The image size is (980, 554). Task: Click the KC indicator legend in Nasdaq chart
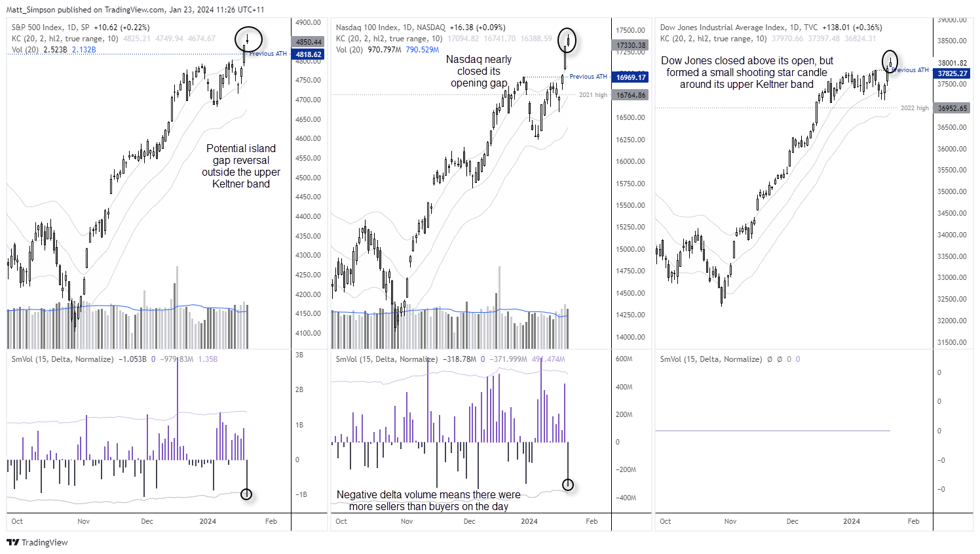[x=444, y=39]
